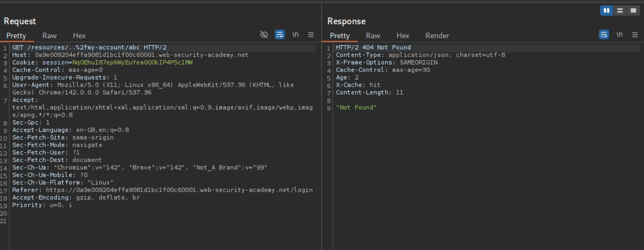Toggle word wrap in the Request panel
Image resolution: width=644 pixels, height=250 pixels.
click(x=279, y=35)
